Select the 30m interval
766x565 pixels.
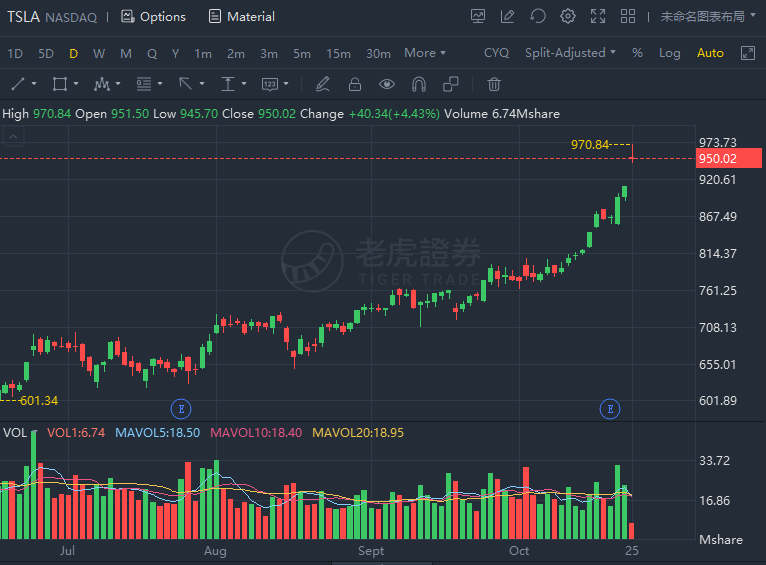[378, 53]
